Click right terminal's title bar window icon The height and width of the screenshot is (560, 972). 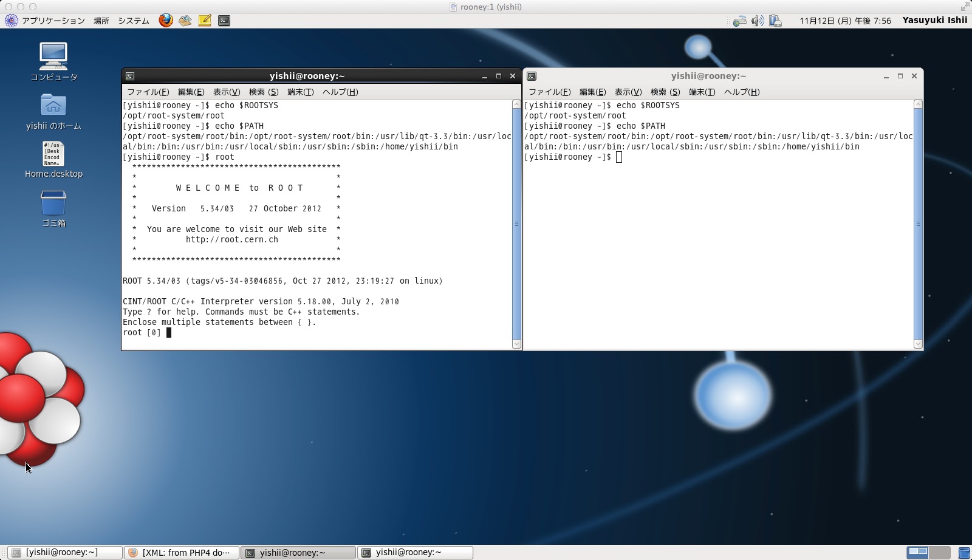pyautogui.click(x=532, y=76)
